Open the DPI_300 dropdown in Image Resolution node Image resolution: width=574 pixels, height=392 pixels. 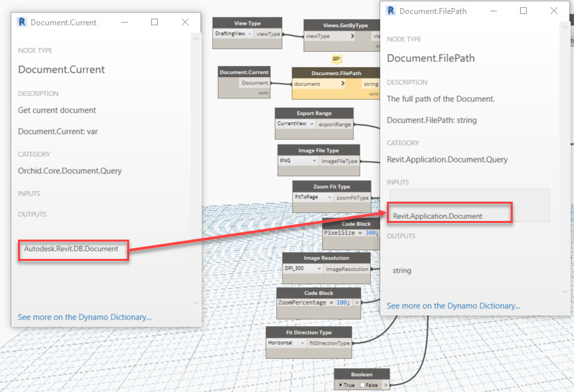click(303, 269)
